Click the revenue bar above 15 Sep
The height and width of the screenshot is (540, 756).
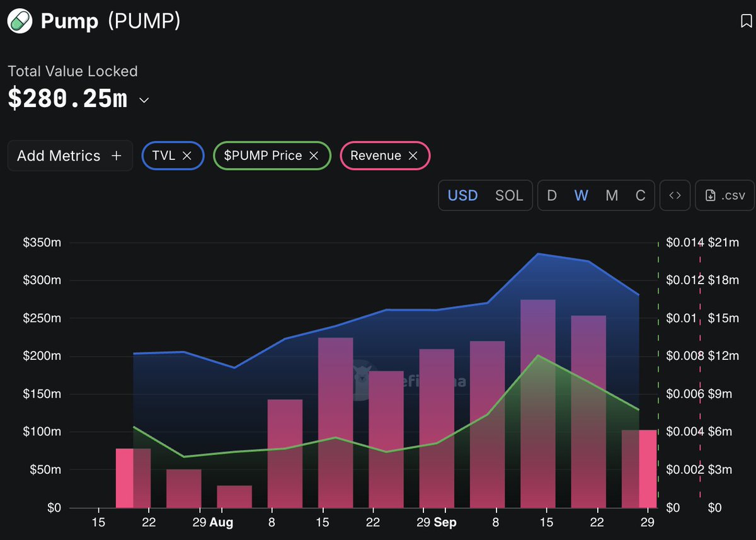pyautogui.click(x=538, y=404)
